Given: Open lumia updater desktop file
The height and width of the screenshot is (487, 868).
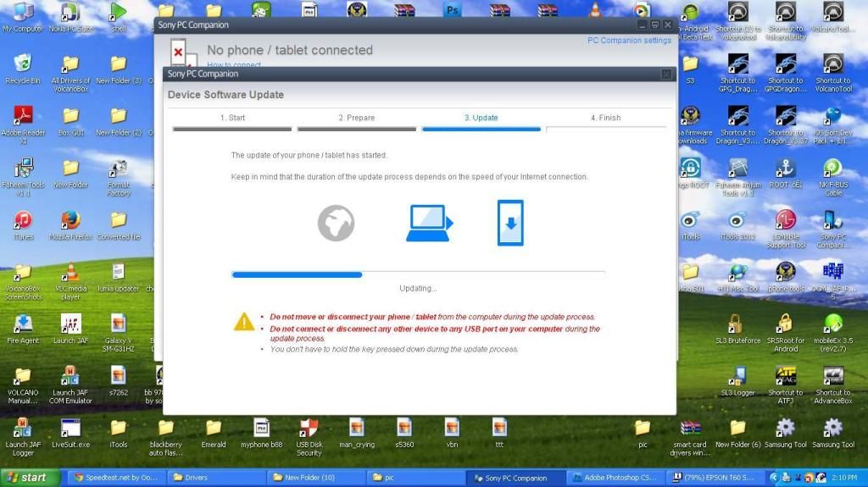Looking at the screenshot, I should pyautogui.click(x=119, y=277).
